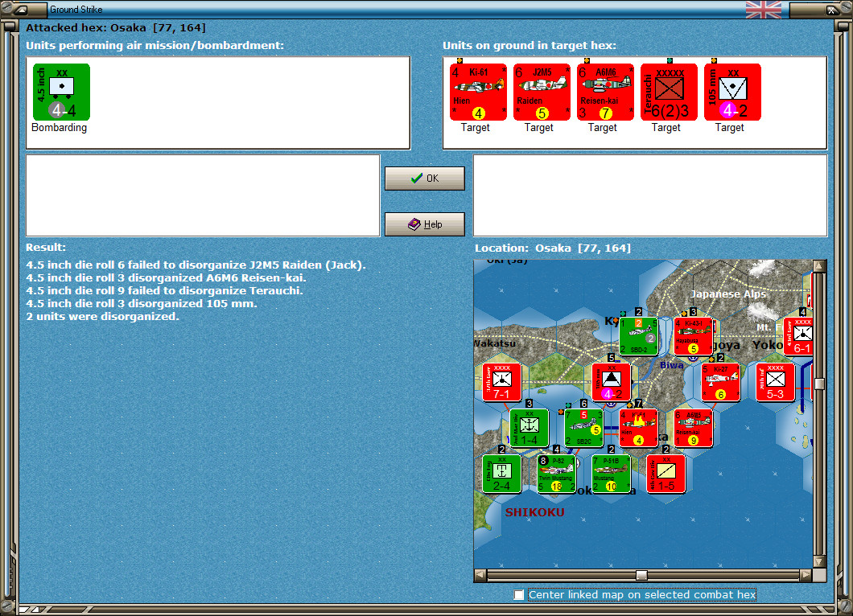
Task: Click the map vertical scrollbar up arrow
Action: click(x=819, y=266)
